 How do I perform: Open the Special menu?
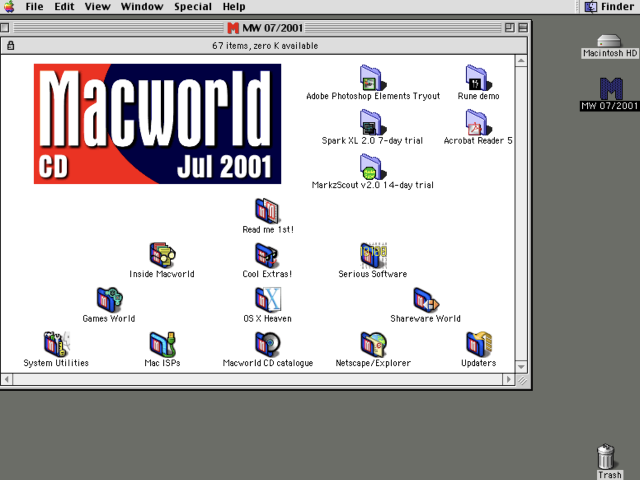[x=193, y=7]
